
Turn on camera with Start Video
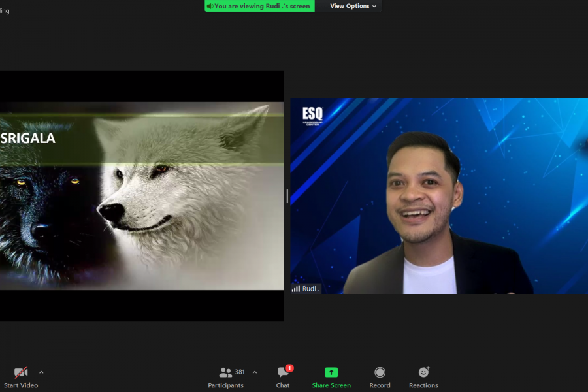[x=21, y=372]
